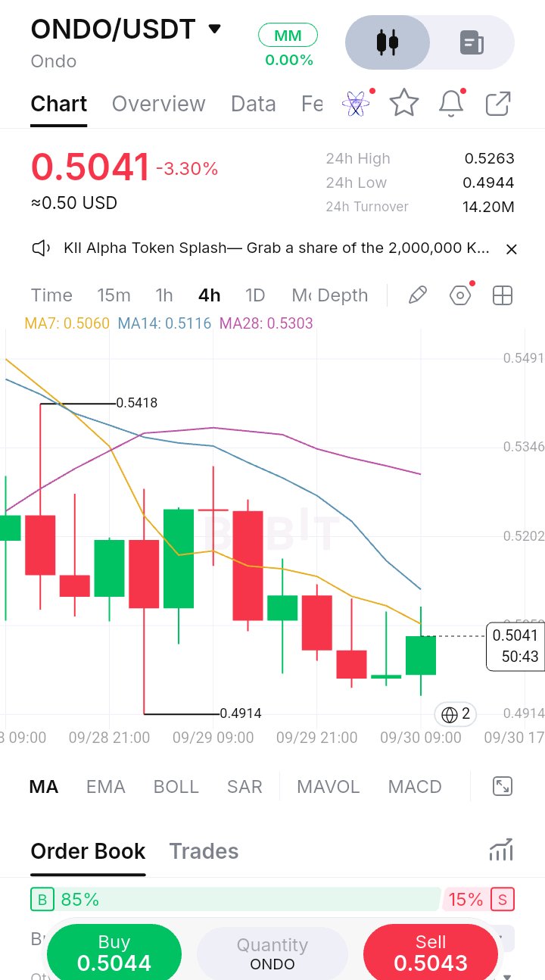Image resolution: width=545 pixels, height=980 pixels.
Task: Toggle the MM margin badge
Action: [x=288, y=35]
